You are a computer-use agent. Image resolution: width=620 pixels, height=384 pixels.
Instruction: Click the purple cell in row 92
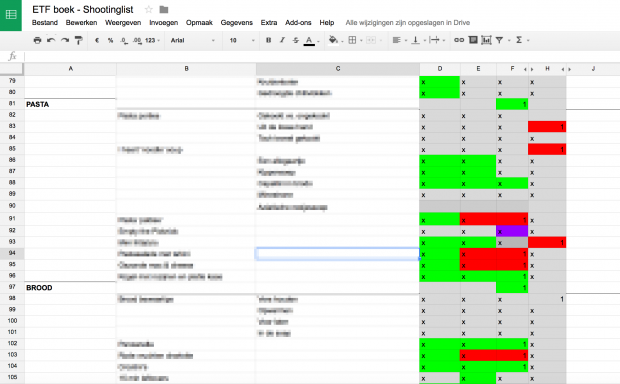point(512,231)
